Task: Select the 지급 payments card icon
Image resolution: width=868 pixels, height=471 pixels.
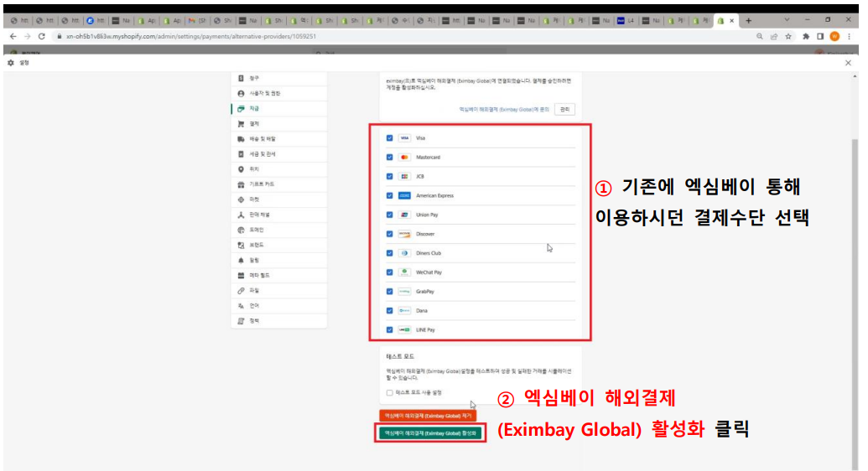Action: point(241,109)
